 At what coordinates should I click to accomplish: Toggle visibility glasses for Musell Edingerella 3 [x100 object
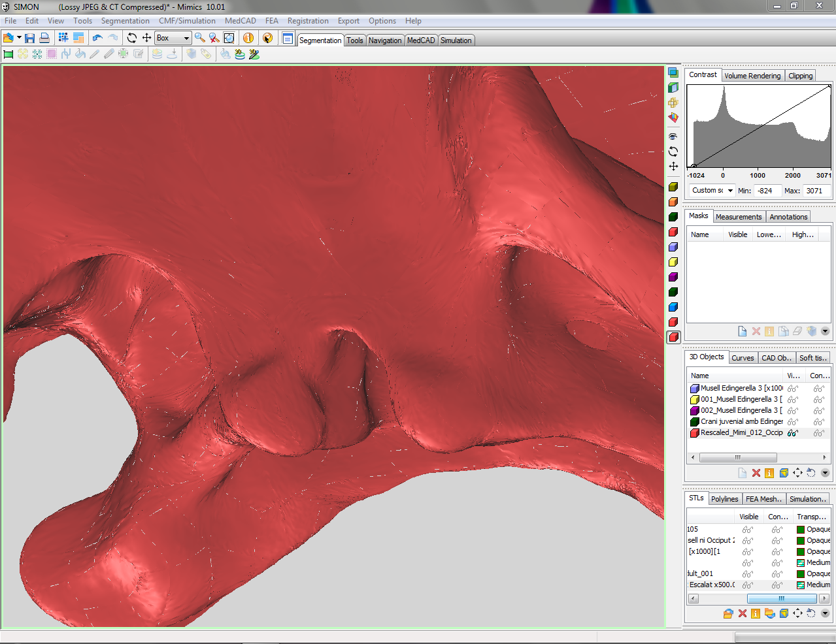click(793, 389)
